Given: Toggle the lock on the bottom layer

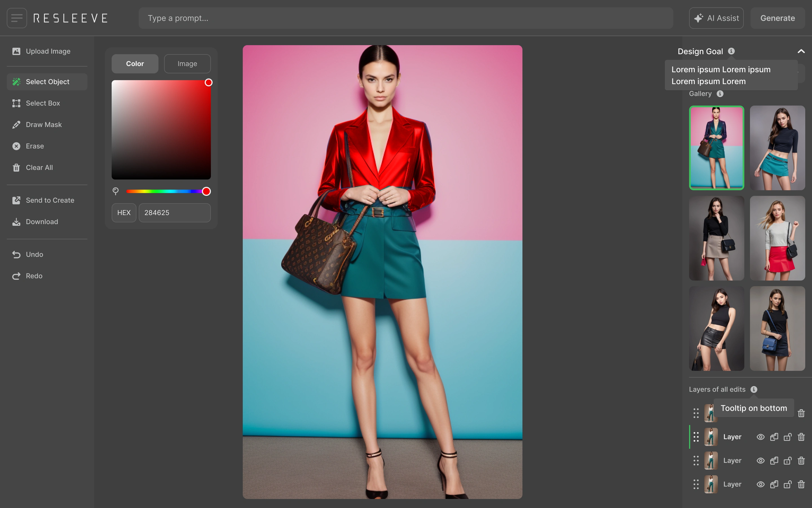Looking at the screenshot, I should pyautogui.click(x=787, y=484).
